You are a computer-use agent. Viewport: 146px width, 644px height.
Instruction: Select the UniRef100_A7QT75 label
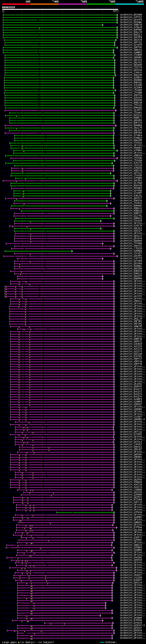[131, 226]
